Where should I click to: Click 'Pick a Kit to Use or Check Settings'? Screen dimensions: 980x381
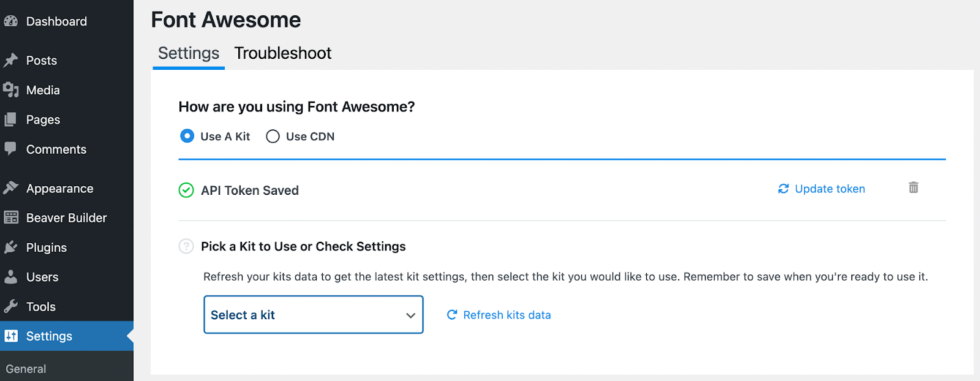tap(303, 246)
